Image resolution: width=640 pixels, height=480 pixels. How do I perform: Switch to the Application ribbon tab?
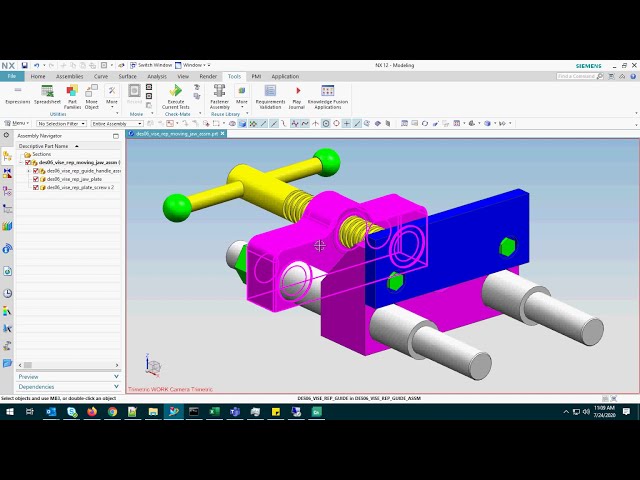click(285, 76)
